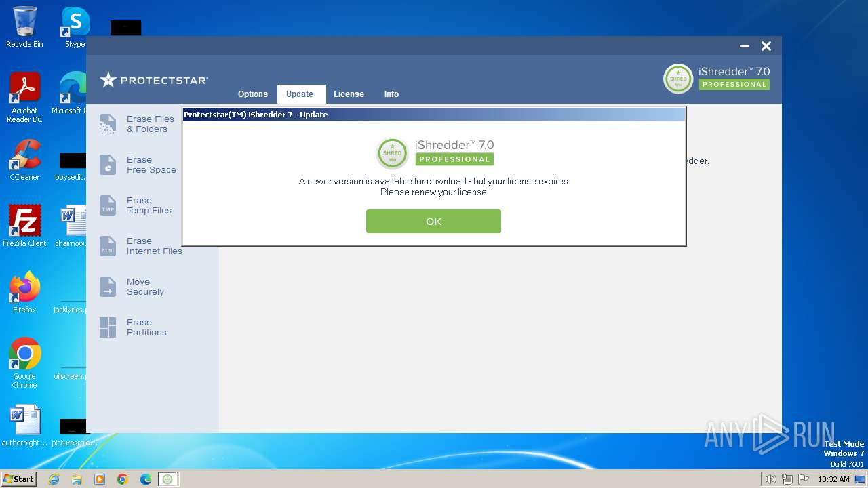Click the Move Securely icon
This screenshot has width=868, height=488.
(x=108, y=287)
